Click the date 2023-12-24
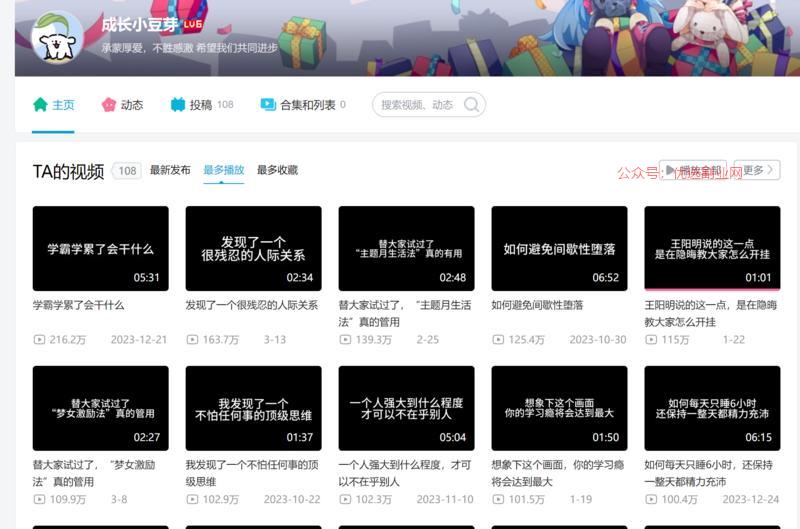The image size is (800, 529). [751, 499]
